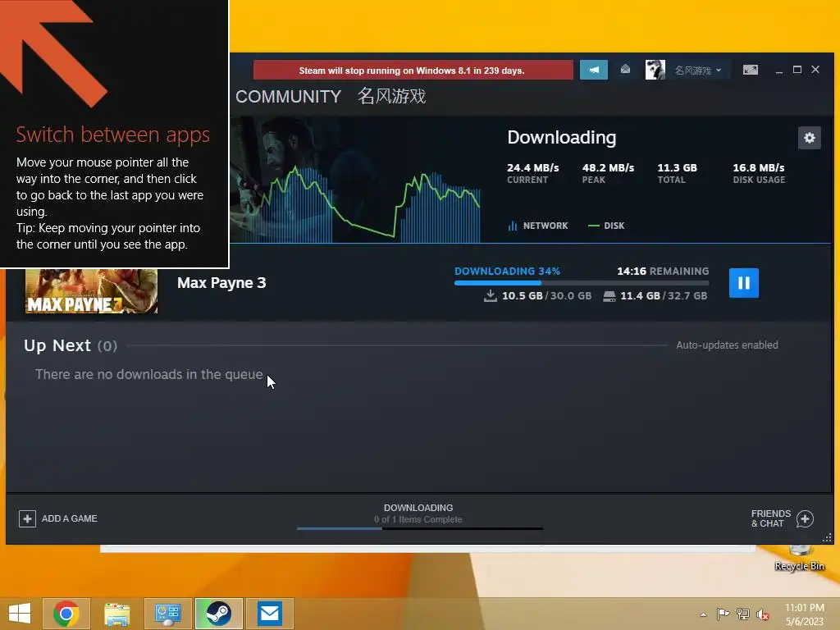
Task: Switch Steam to Big Picture mode
Action: [x=750, y=71]
